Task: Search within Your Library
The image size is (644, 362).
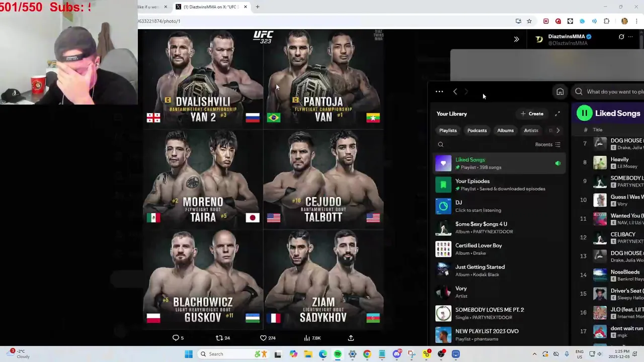Action: coord(441,145)
